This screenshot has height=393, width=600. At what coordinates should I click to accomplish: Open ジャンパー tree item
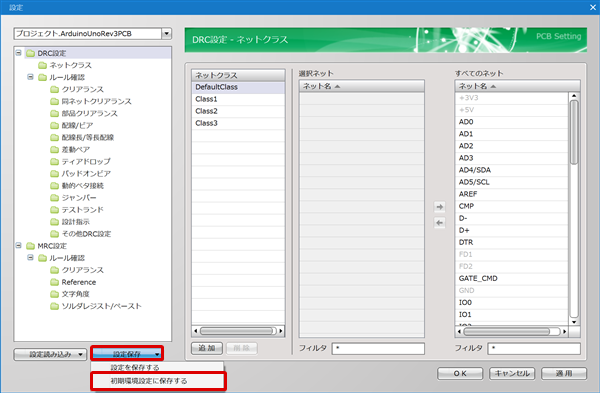pyautogui.click(x=79, y=198)
